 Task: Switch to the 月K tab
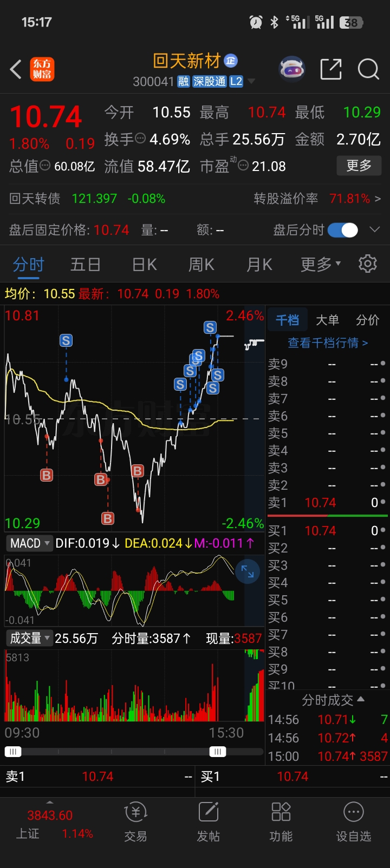[x=259, y=264]
